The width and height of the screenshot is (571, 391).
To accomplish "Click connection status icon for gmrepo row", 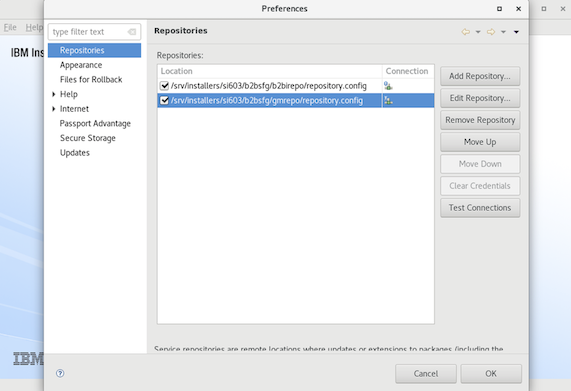I will click(388, 100).
